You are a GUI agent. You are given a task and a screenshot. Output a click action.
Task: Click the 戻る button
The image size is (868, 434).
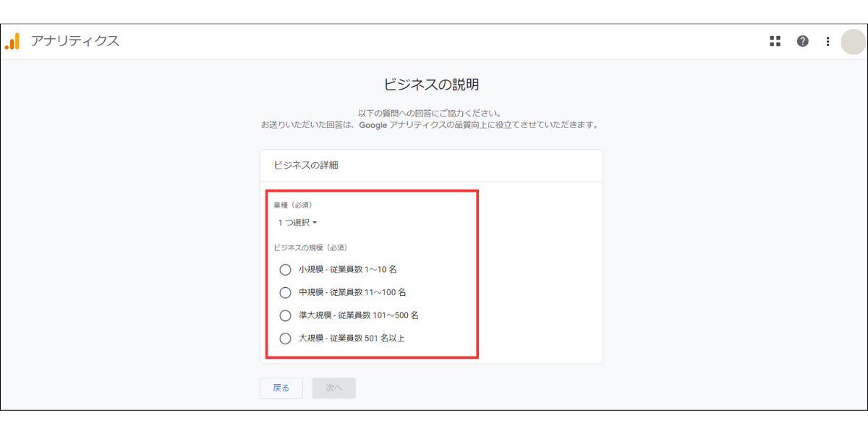pos(281,388)
